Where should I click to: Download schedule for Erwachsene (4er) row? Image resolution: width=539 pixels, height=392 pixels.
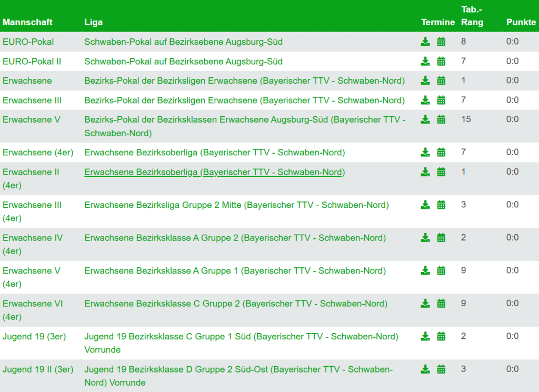(x=425, y=152)
